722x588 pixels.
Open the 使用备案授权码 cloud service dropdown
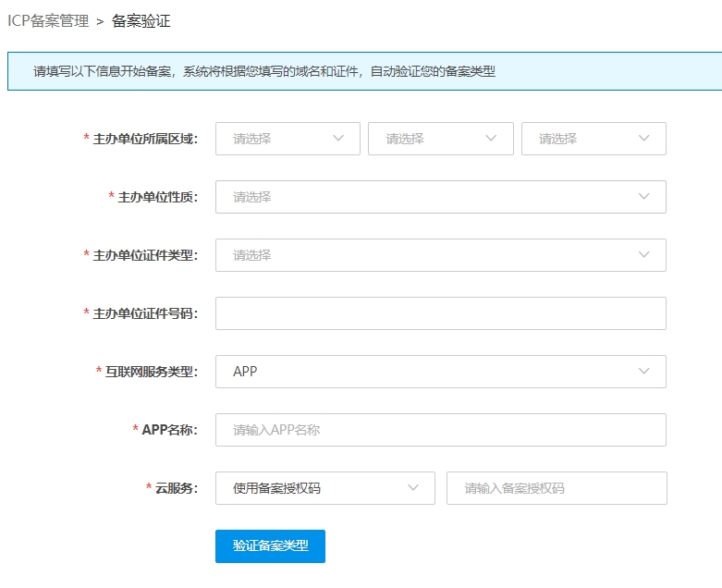[x=314, y=488]
